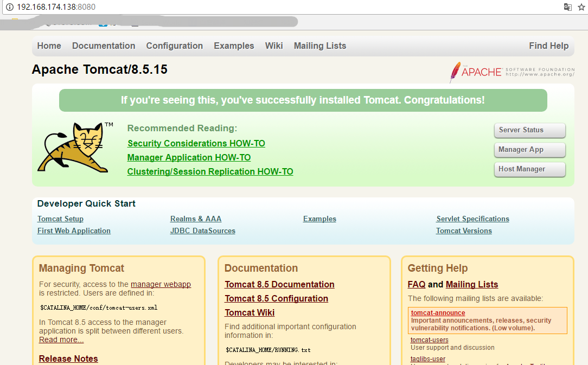588x365 pixels.
Task: Click the taglibs-user mailing list link
Action: click(428, 359)
